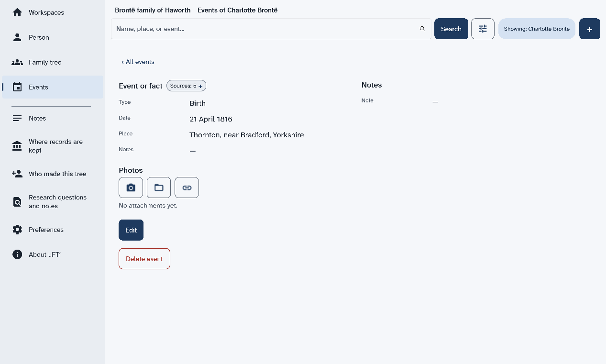Click the magnifier icon in search field
Image resolution: width=606 pixels, height=364 pixels.
click(422, 29)
